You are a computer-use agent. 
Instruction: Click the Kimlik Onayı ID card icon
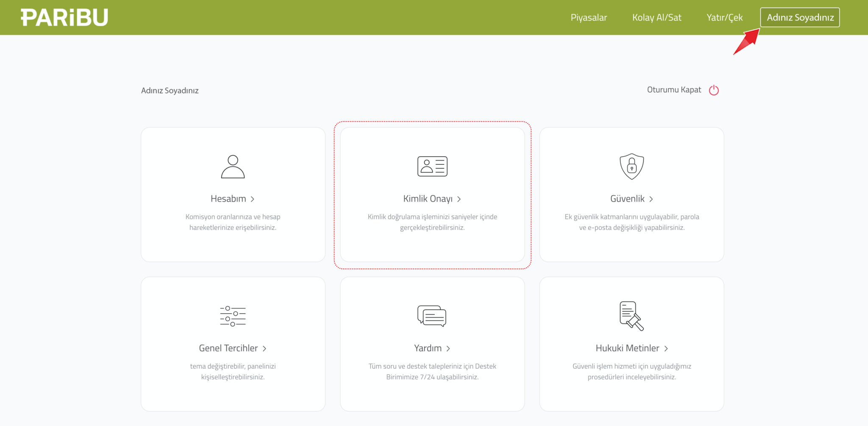[x=432, y=166]
